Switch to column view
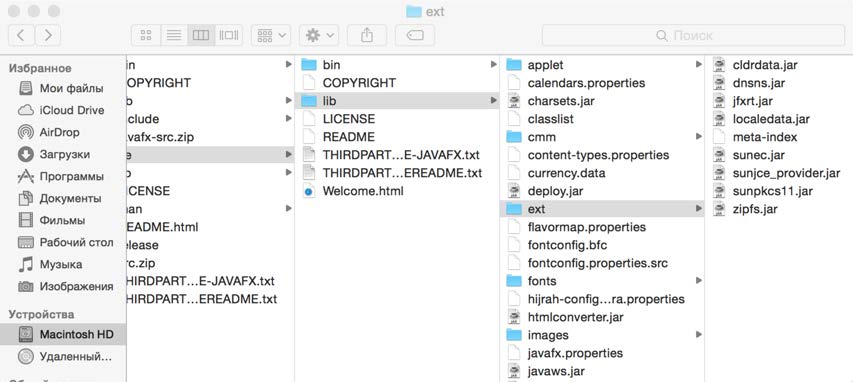 click(201, 35)
